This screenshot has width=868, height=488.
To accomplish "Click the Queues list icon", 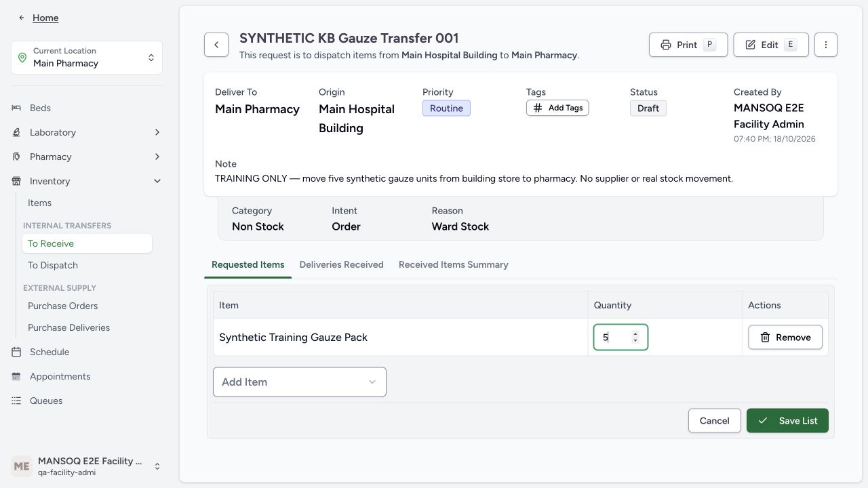I will tap(16, 401).
